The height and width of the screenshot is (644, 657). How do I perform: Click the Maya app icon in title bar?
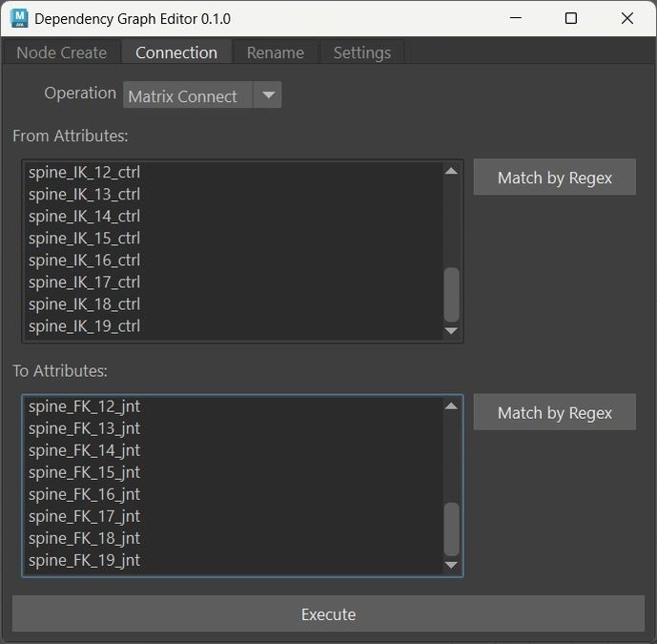tap(19, 18)
